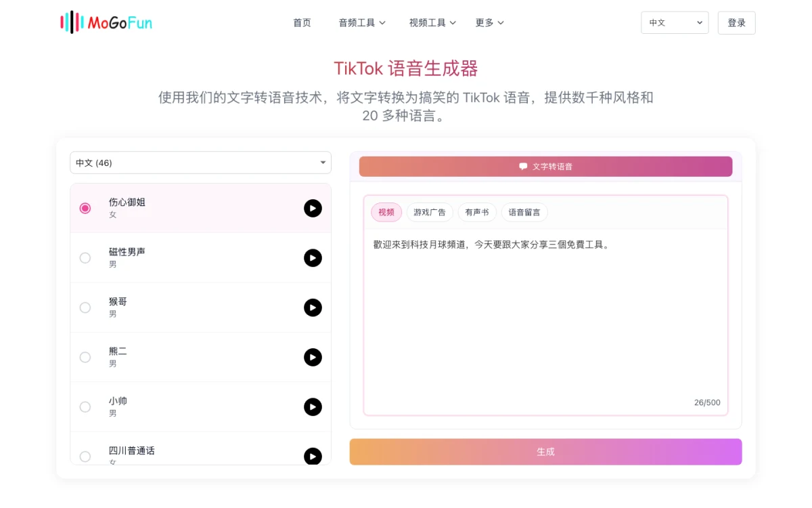Screen dimensions: 812x508
Task: Select the 小帅 voice radio button
Action: 85,407
